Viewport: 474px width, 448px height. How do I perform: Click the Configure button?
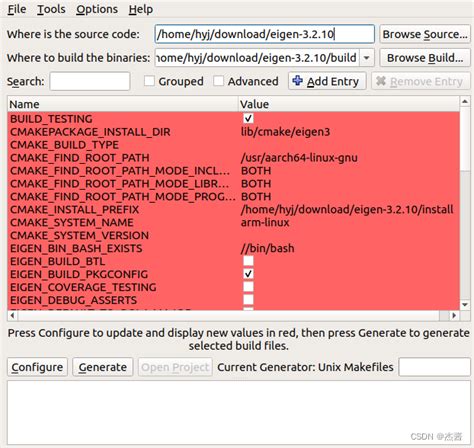click(37, 367)
